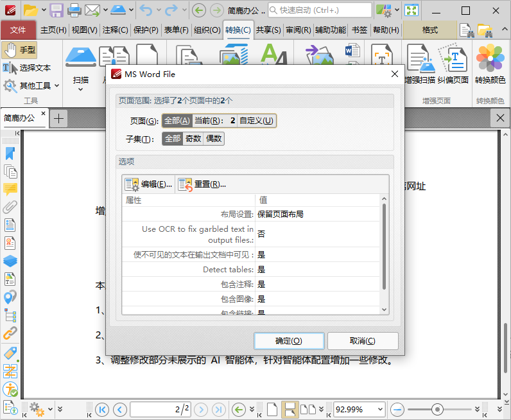511x420 pixels.
Task: Toggle two-page layout in bottom bar
Action: pos(308,409)
